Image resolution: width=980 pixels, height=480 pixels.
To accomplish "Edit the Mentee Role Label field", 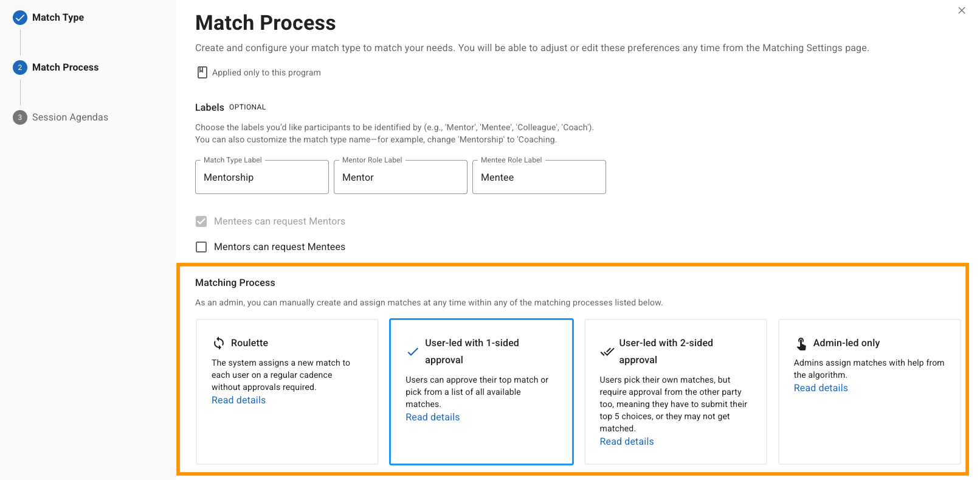I will coord(539,178).
